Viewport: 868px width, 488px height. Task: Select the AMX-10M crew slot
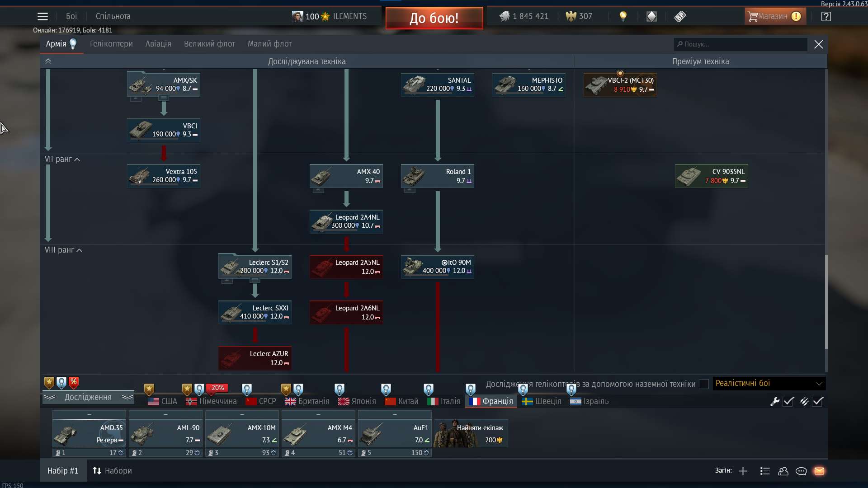pos(242,434)
